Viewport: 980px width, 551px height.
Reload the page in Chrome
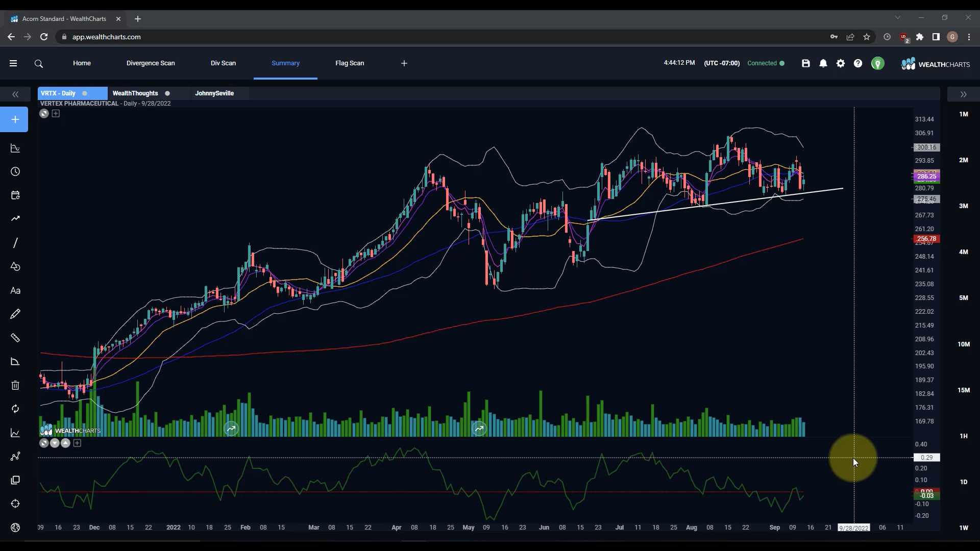44,37
